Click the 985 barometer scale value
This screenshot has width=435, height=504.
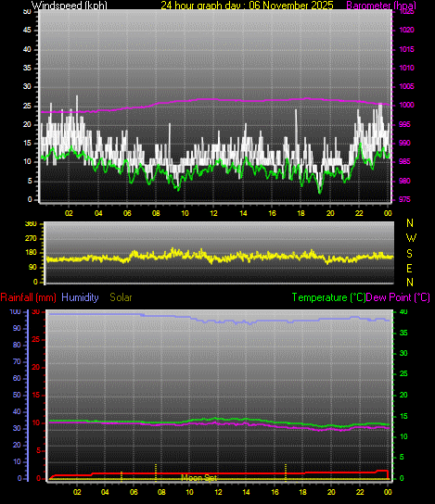click(405, 162)
